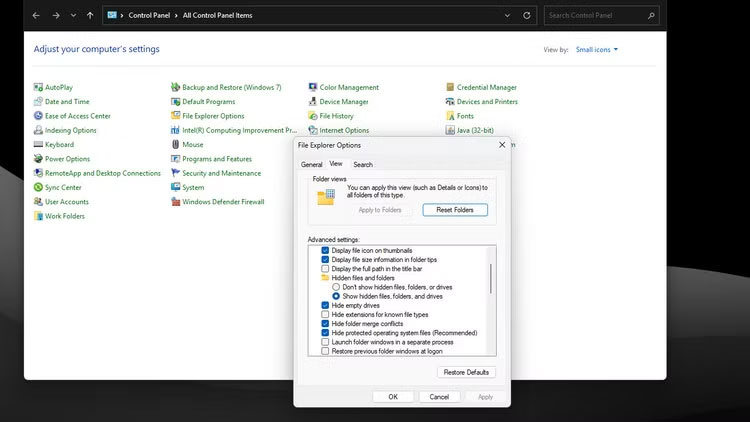
Task: Enable Hide extensions for known file types
Action: tap(325, 315)
